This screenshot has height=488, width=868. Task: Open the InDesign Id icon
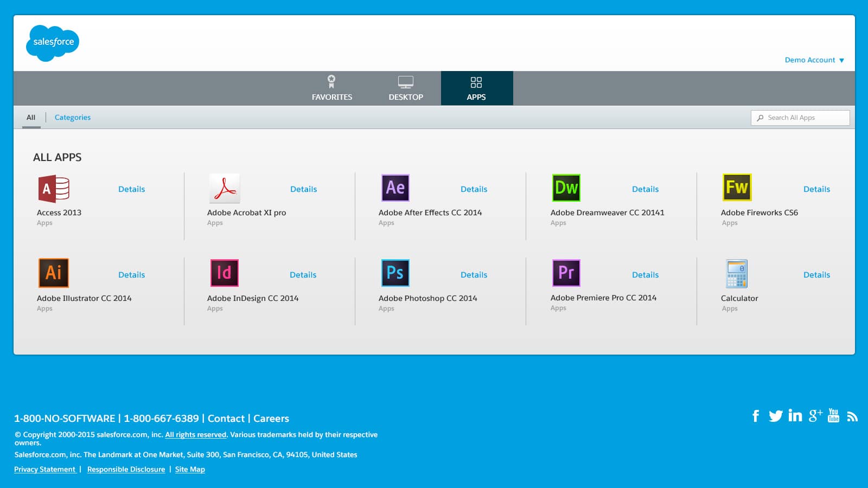(x=225, y=273)
